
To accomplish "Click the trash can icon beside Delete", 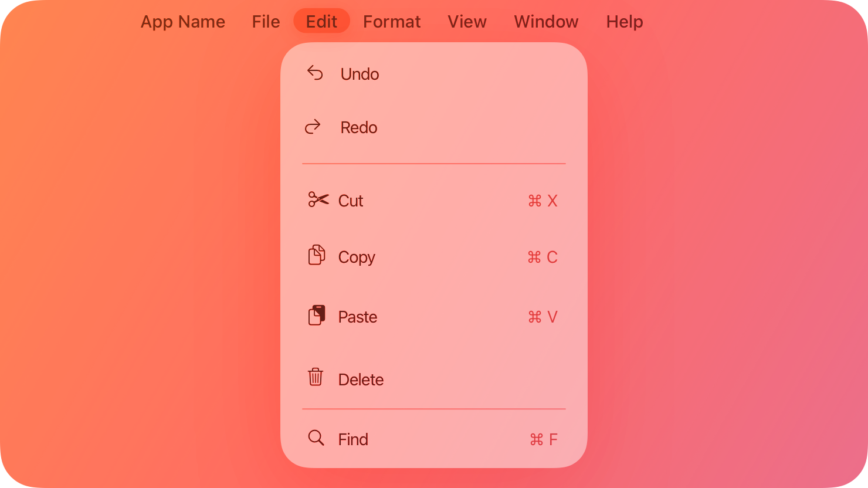I will click(x=316, y=378).
